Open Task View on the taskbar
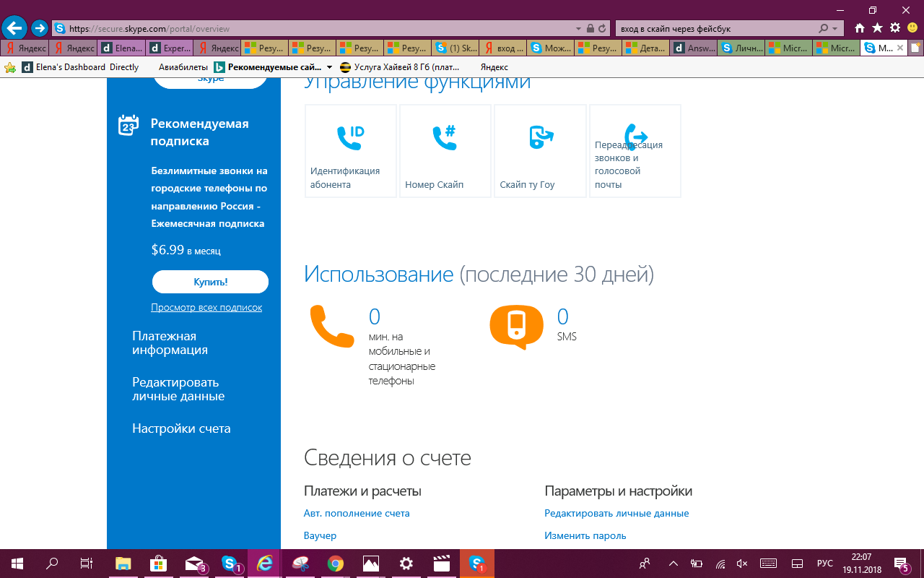Viewport: 924px width, 578px height. point(87,564)
